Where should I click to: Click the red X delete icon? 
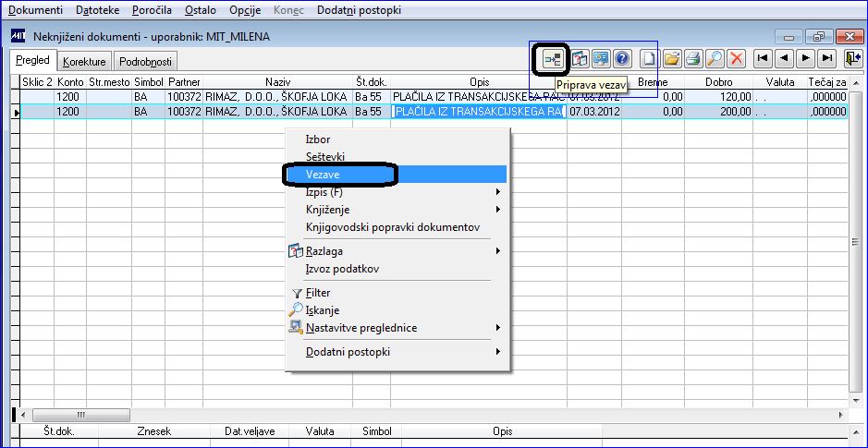[x=736, y=58]
